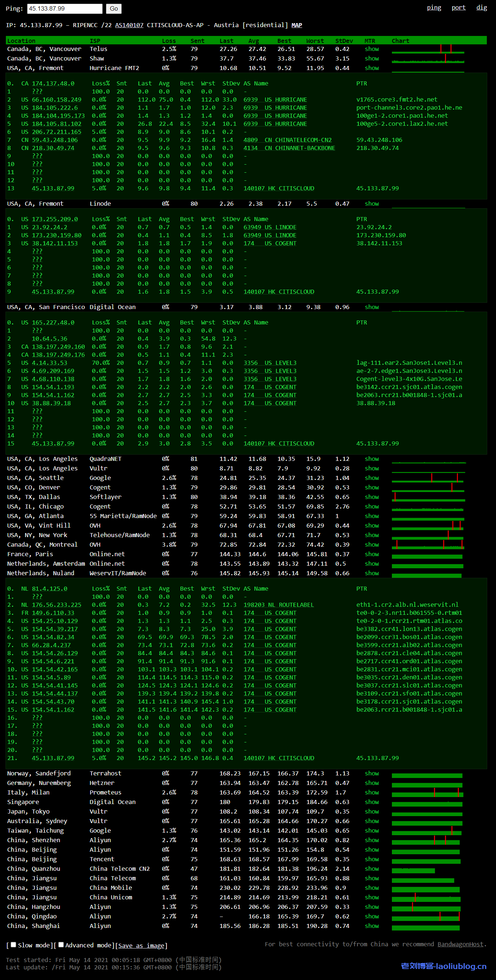
Task: Collapse MTR for Hurricane FMT2 row
Action: [x=372, y=68]
